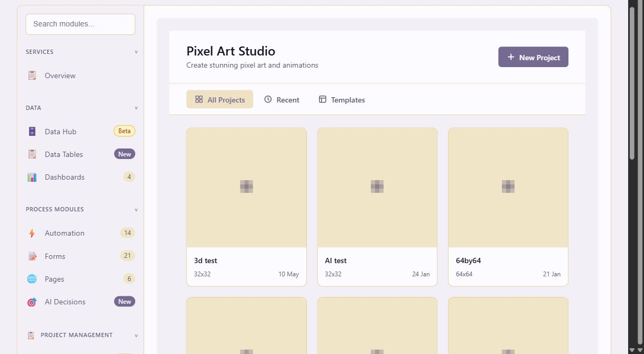Screen dimensions: 644x354
Task: Click the New badge on AI Decisions
Action: coord(125,302)
